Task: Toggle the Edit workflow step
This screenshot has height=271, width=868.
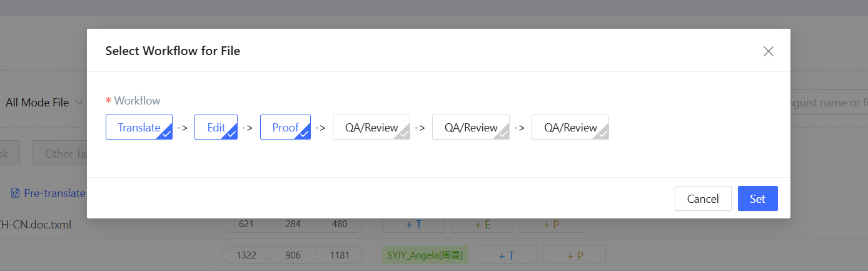Action: 216,127
